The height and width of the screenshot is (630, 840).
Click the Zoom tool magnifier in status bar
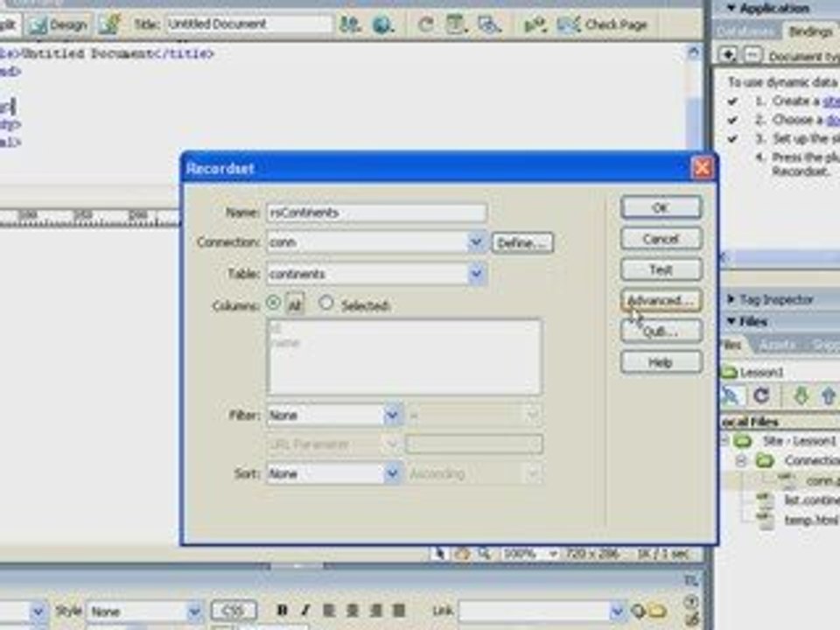click(484, 553)
